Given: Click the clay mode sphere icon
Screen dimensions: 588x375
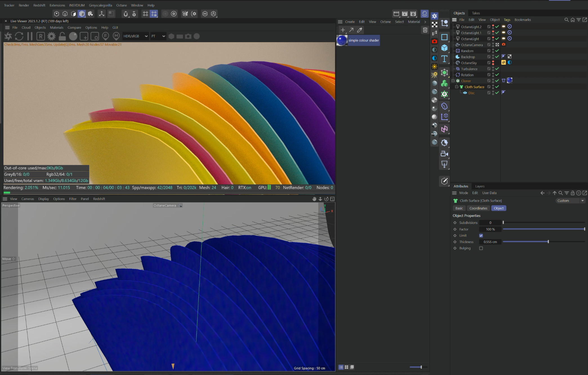Looking at the screenshot, I should click(x=73, y=36).
